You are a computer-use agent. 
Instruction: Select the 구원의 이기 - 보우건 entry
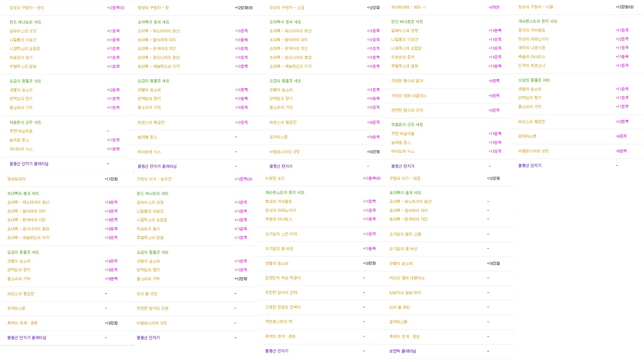[154, 179]
